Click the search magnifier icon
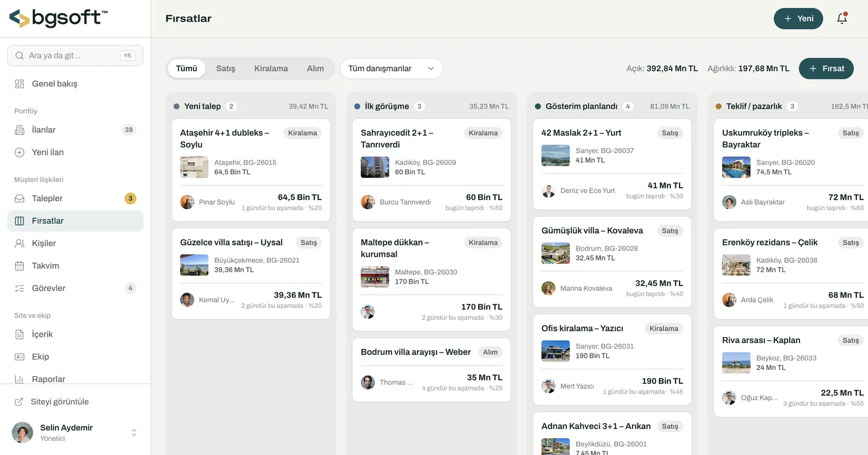Image resolution: width=868 pixels, height=455 pixels. [20, 55]
